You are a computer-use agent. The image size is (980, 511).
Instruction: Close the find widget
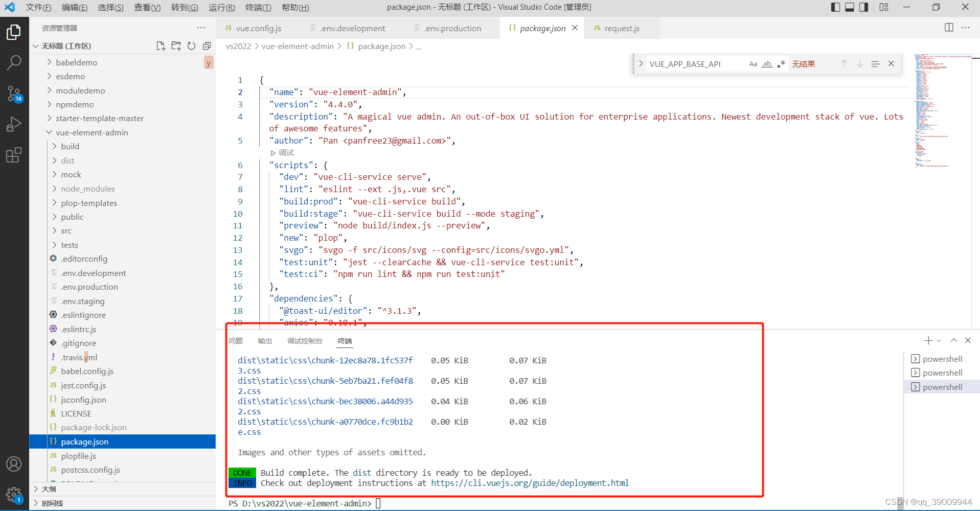click(891, 64)
